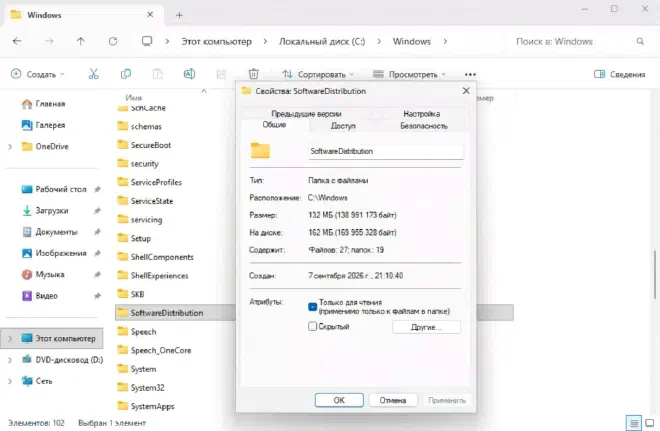Delete selected folder with trash icon

coord(253,74)
